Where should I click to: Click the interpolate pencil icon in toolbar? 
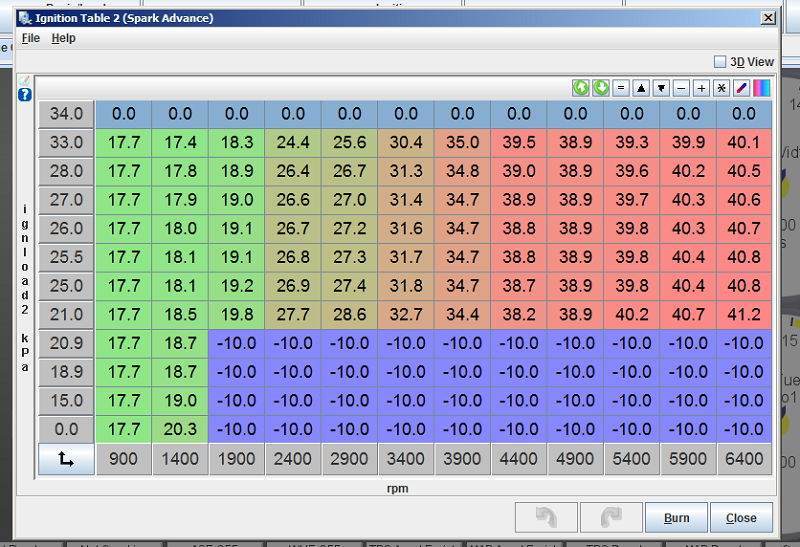point(742,88)
